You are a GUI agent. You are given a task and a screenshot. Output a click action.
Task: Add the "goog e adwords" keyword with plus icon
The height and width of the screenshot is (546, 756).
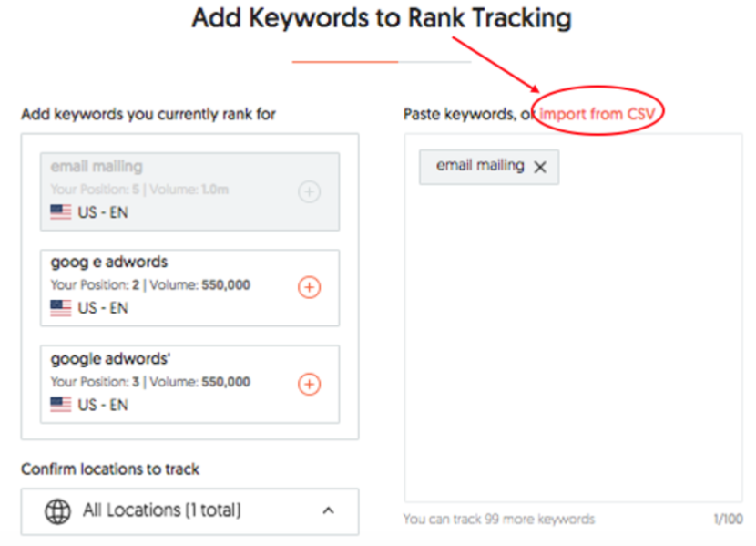[310, 287]
